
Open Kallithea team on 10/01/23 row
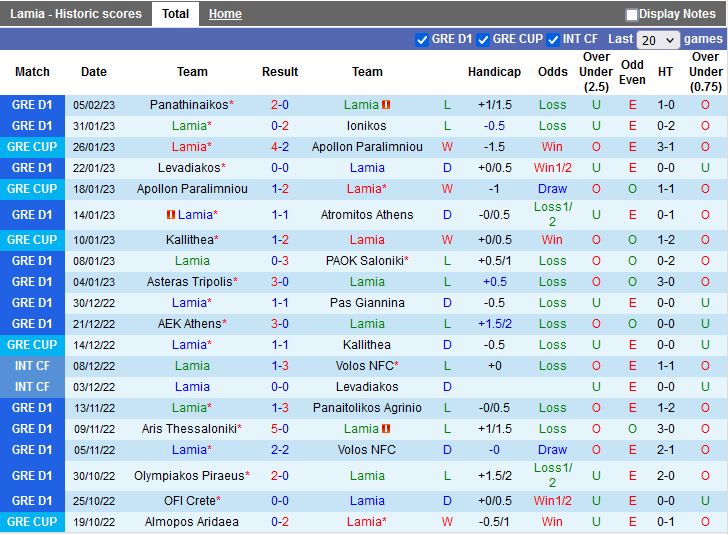[x=190, y=240]
